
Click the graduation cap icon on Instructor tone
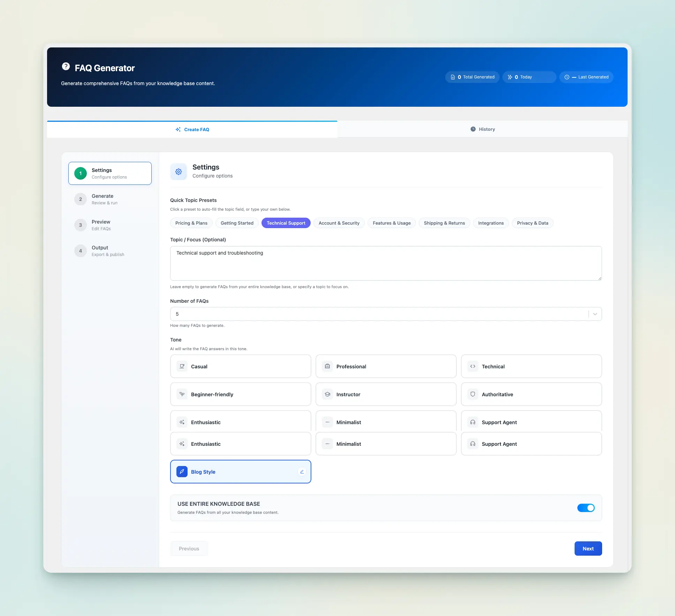327,394
